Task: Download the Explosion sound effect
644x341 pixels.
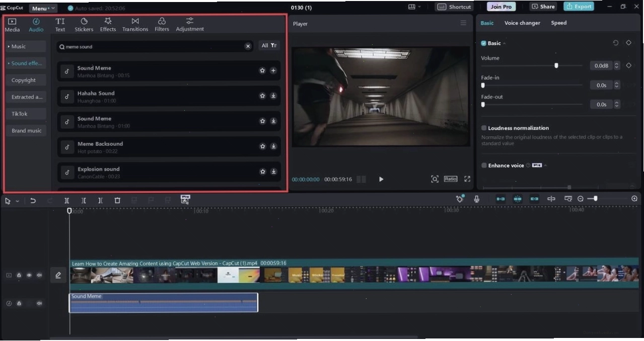Action: coord(273,172)
